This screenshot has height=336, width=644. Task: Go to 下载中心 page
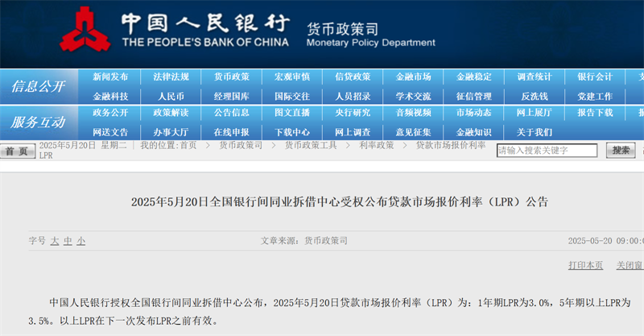click(292, 132)
